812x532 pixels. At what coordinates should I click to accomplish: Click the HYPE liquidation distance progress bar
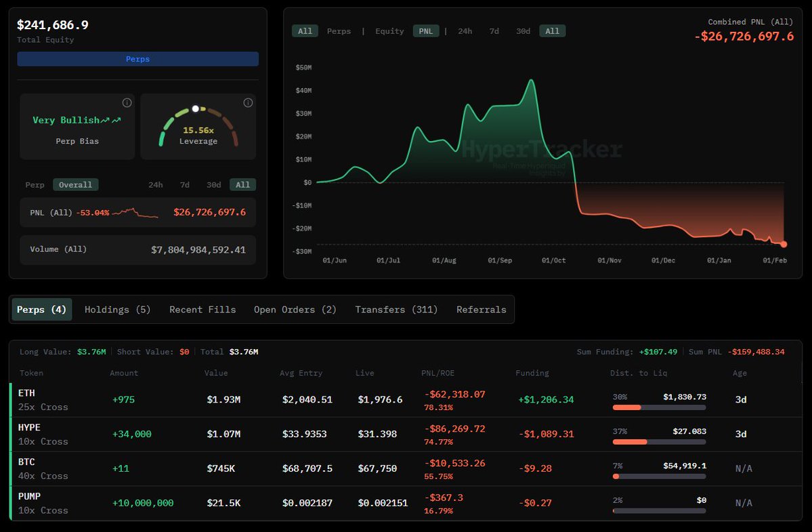(659, 442)
